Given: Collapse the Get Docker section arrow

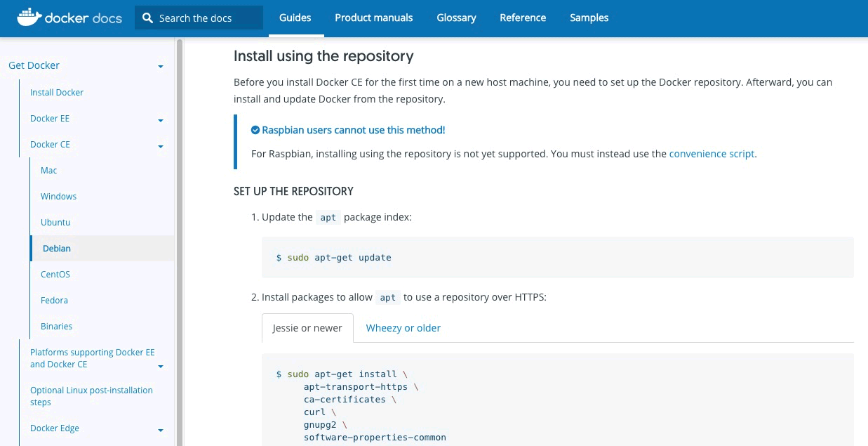Looking at the screenshot, I should coord(161,67).
